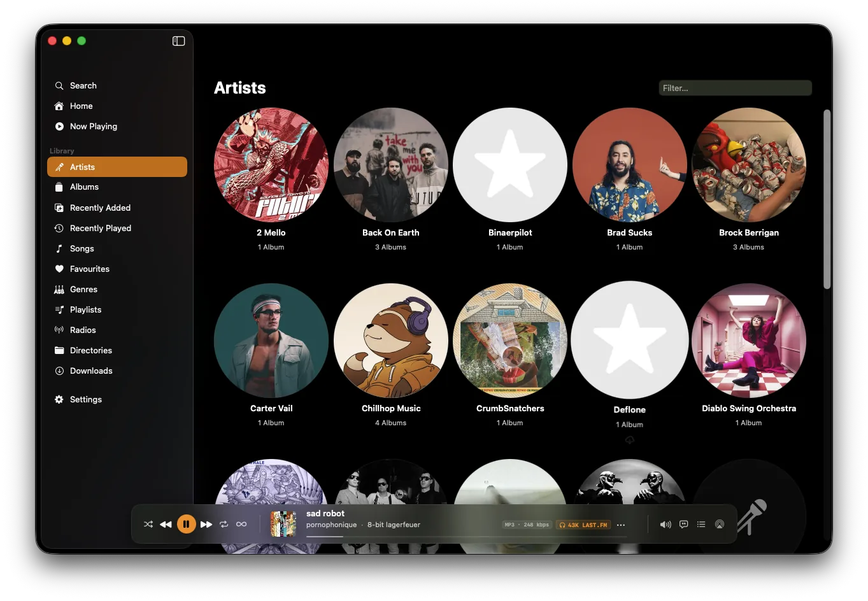Click the "3 Albums" text under Brock Berrigan
This screenshot has height=601, width=868.
pos(749,247)
